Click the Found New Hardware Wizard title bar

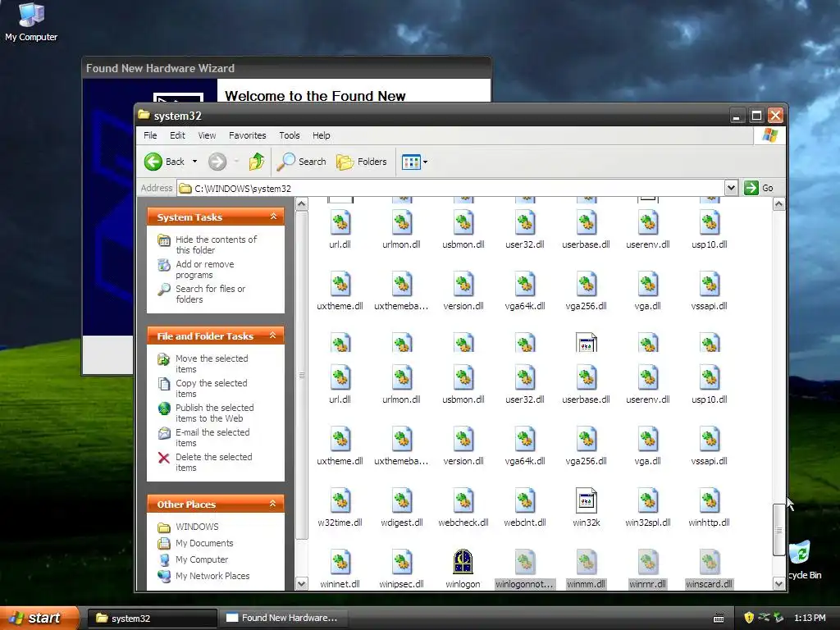click(x=286, y=68)
